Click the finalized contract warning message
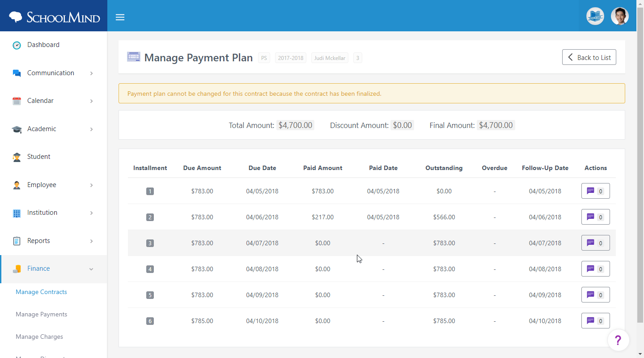644x358 pixels. [x=372, y=94]
